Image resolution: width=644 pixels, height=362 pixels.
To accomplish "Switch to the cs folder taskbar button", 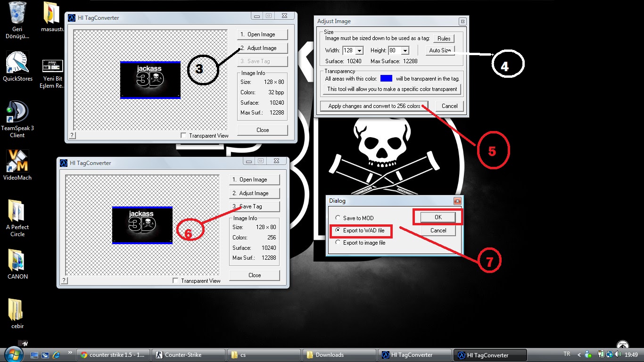I will (x=263, y=355).
